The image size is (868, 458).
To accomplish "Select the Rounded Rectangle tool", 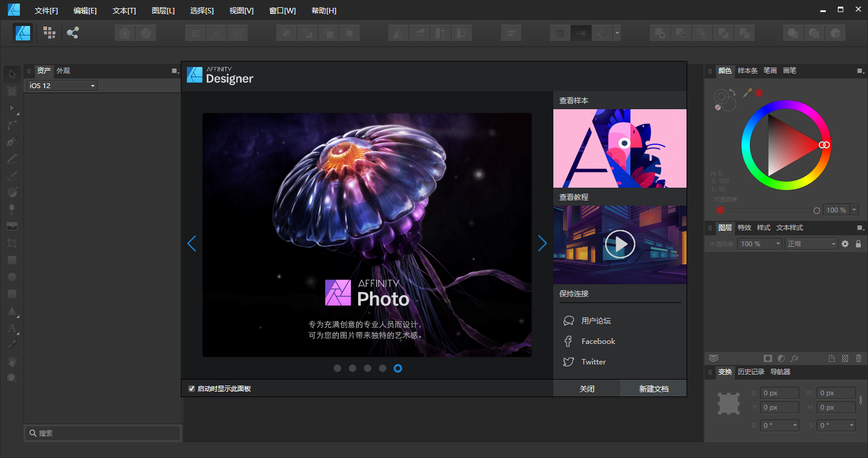I will click(12, 294).
